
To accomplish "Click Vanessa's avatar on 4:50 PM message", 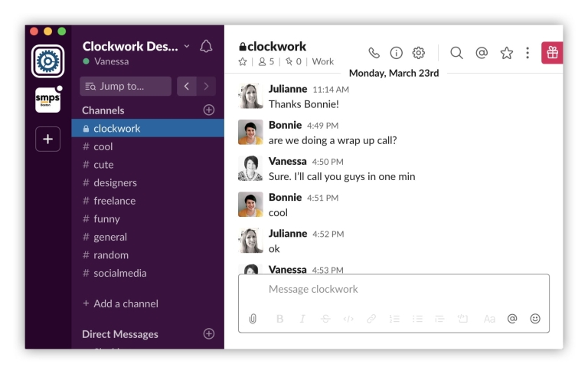I will (250, 169).
